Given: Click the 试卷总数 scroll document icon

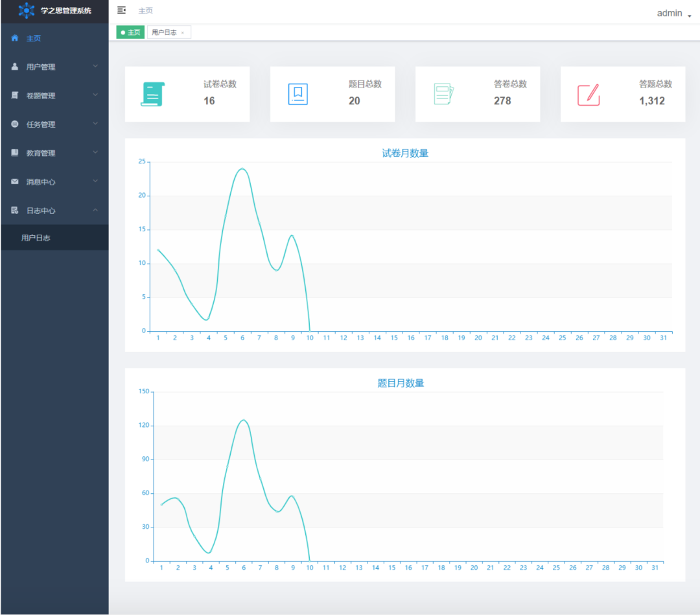Looking at the screenshot, I should coord(152,95).
